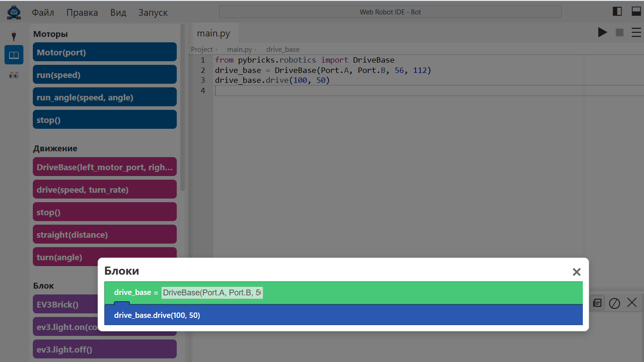
Task: Click the console list view icon
Action: (x=597, y=303)
